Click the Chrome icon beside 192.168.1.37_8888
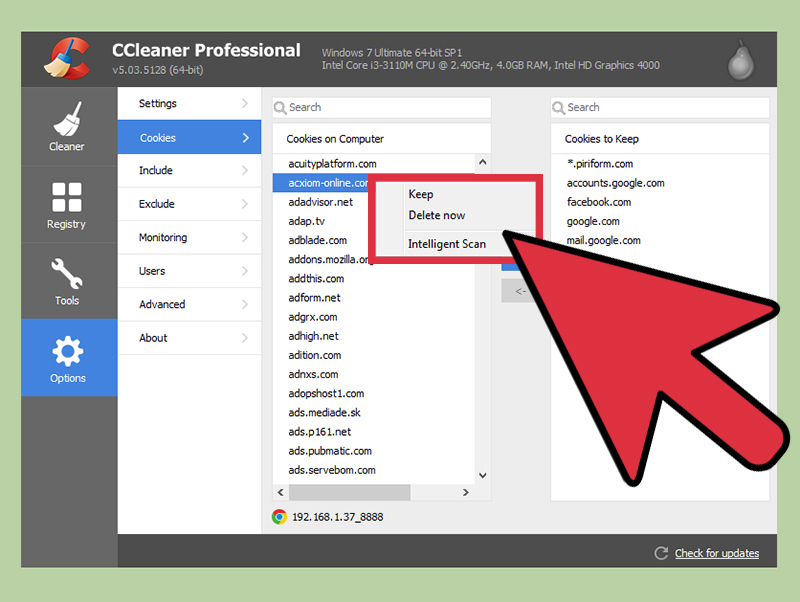The width and height of the screenshot is (800, 602). click(x=279, y=517)
